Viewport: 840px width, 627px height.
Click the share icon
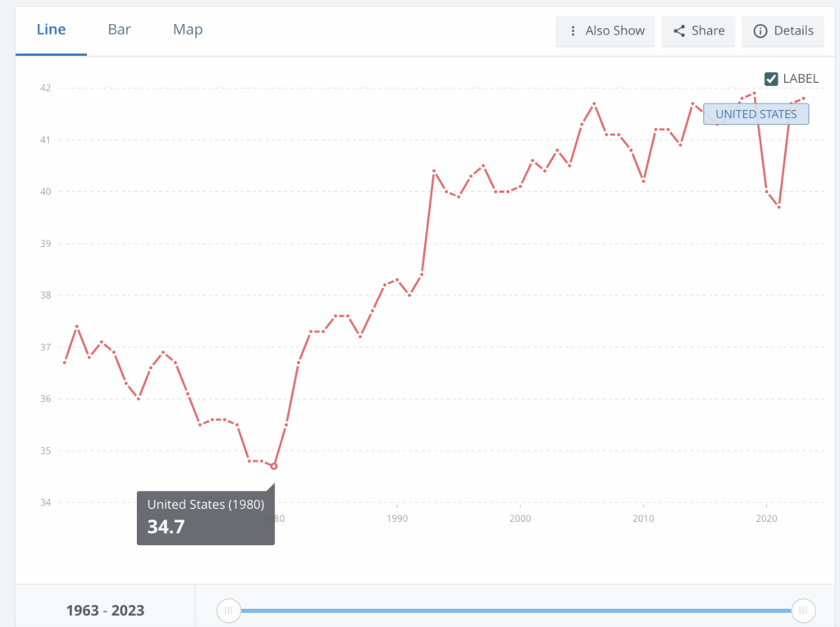click(x=679, y=31)
